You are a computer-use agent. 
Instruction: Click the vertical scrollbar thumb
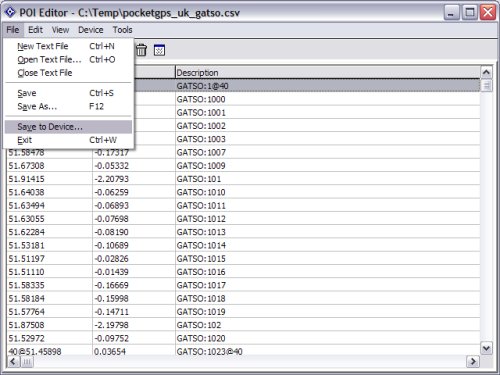pos(486,85)
